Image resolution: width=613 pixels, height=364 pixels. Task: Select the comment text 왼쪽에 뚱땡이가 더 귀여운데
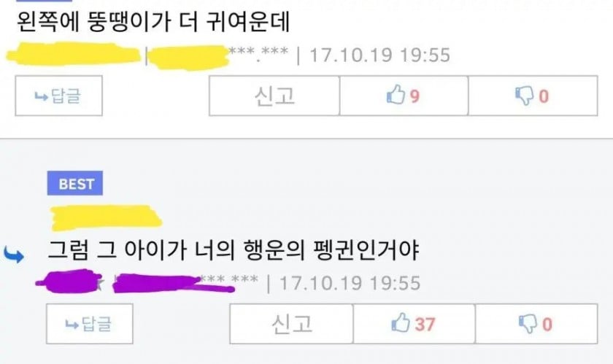(x=154, y=21)
